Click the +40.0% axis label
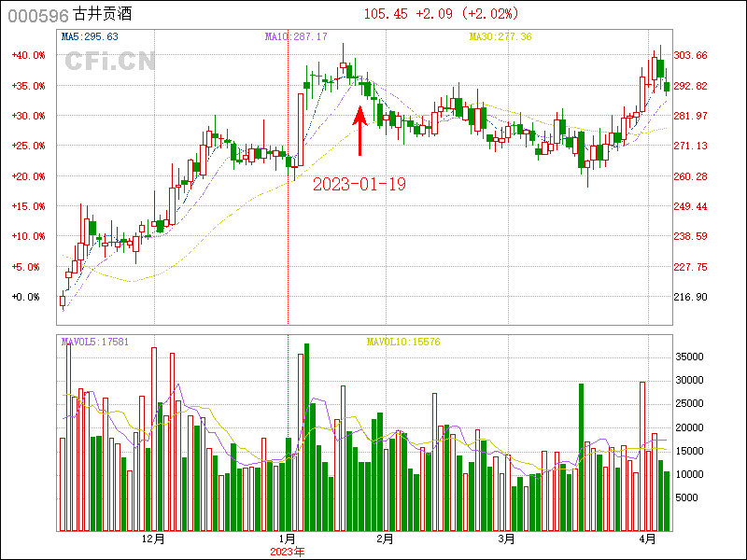Image resolution: width=747 pixels, height=560 pixels. pyautogui.click(x=28, y=55)
